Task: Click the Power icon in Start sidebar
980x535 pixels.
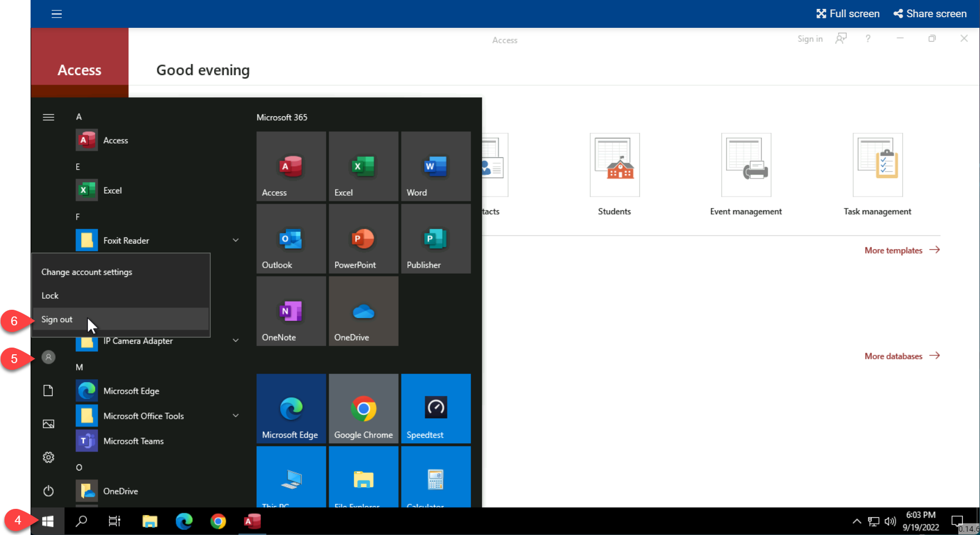Action: click(48, 491)
